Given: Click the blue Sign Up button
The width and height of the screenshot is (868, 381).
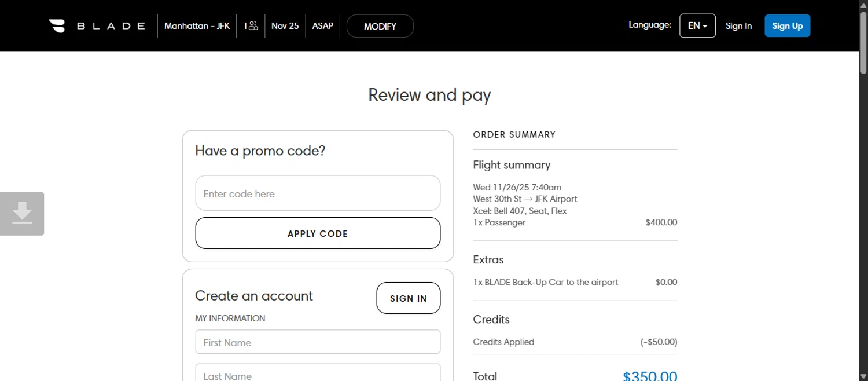Looking at the screenshot, I should (x=788, y=25).
